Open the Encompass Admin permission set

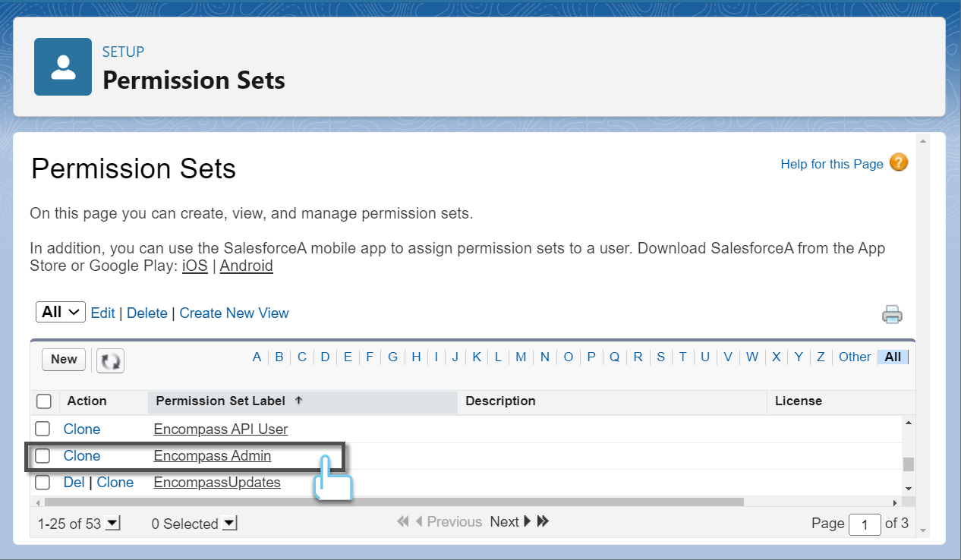pyautogui.click(x=213, y=456)
